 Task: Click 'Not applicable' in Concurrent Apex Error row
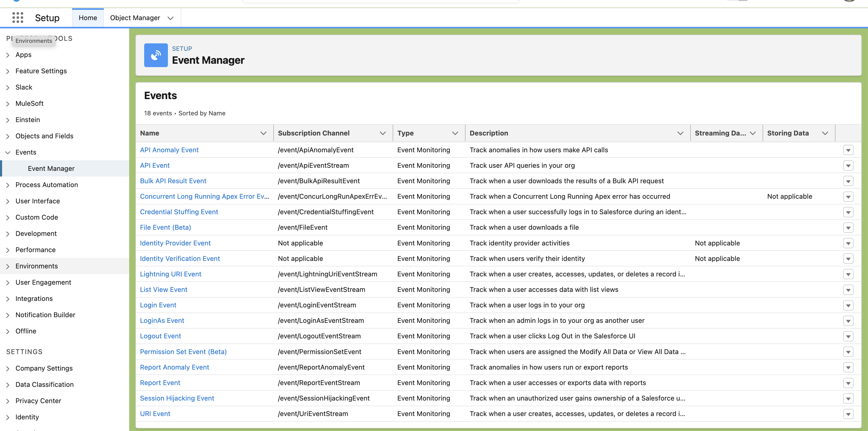tap(789, 196)
